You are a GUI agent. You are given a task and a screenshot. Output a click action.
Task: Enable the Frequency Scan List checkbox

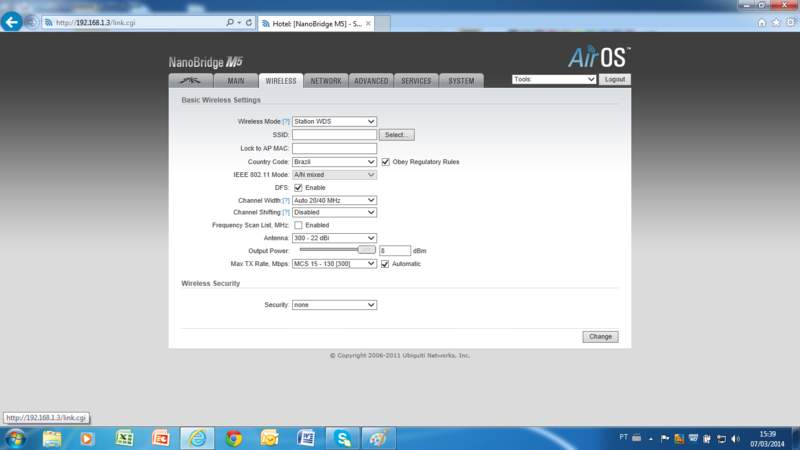298,225
